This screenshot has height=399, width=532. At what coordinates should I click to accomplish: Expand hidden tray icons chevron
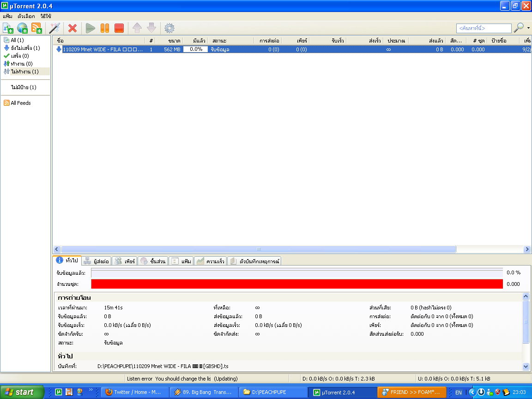[x=472, y=392]
